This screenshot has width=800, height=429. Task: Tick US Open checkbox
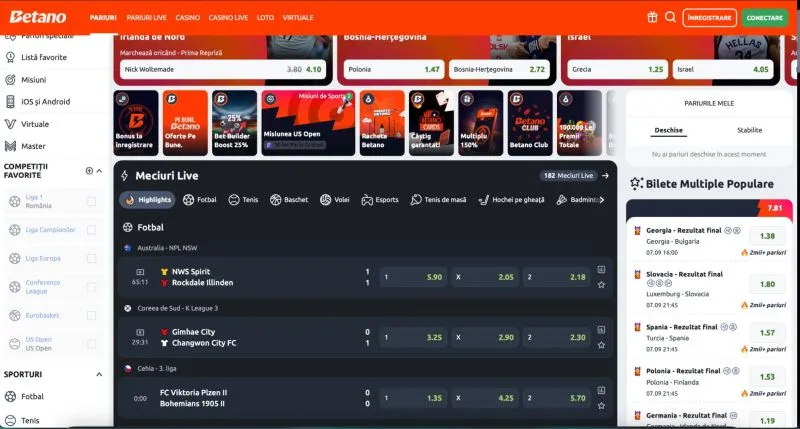point(91,344)
